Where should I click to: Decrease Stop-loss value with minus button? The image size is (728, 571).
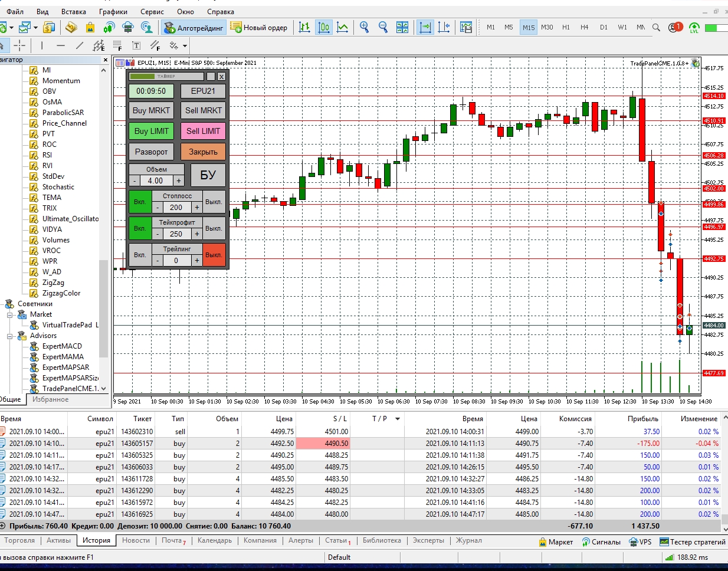click(158, 208)
